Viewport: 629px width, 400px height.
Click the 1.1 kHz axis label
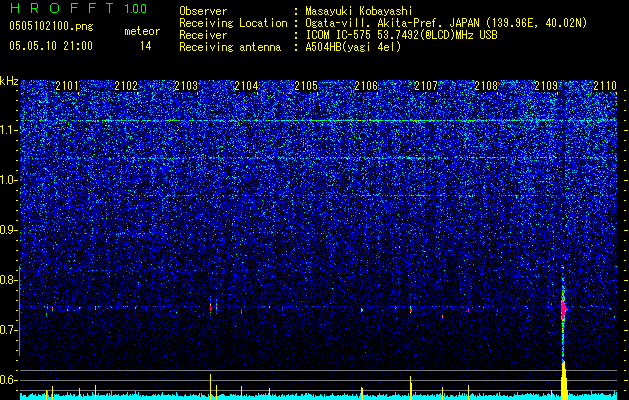point(8,130)
